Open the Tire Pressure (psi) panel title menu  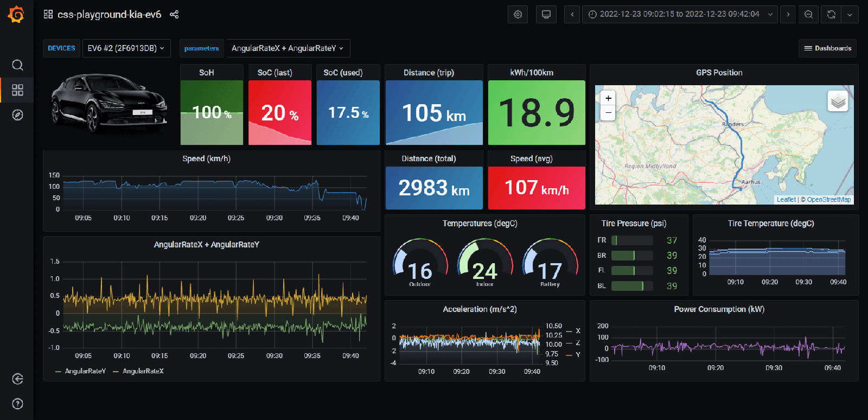[634, 224]
